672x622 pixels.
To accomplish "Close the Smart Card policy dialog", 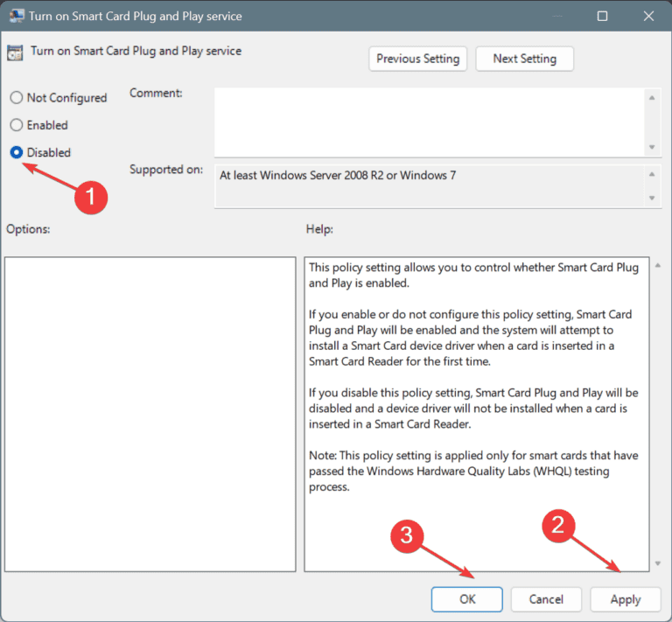I will pyautogui.click(x=648, y=17).
